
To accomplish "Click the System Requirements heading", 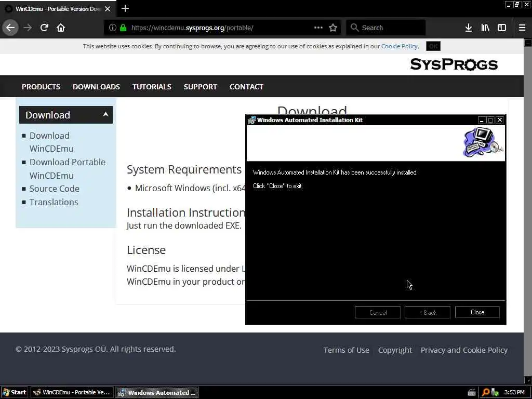I will [x=184, y=169].
